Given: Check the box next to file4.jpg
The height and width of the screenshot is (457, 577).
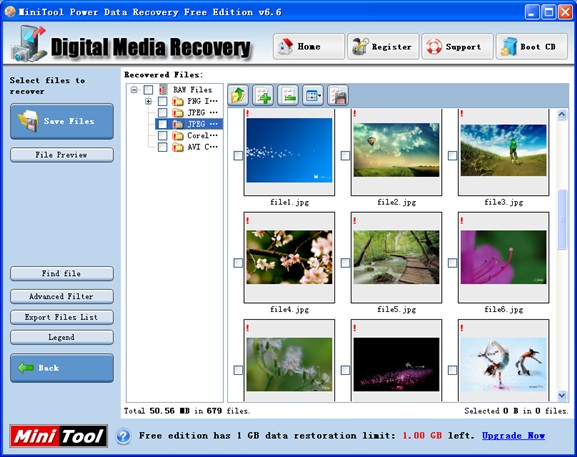Looking at the screenshot, I should click(x=238, y=263).
